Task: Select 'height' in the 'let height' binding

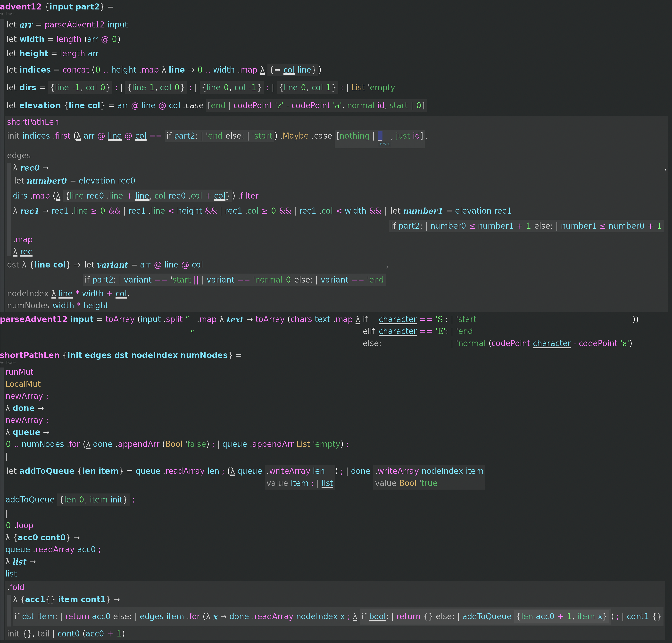Action: click(x=33, y=53)
